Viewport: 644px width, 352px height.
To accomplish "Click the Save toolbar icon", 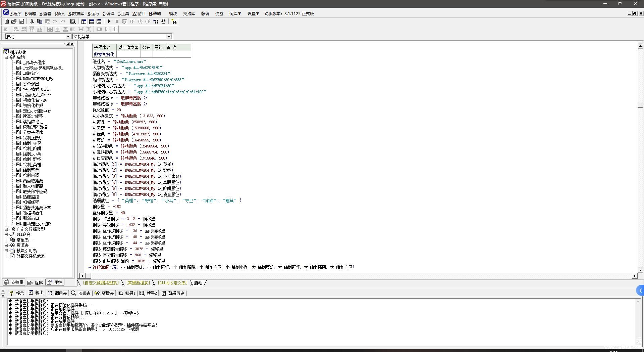I will coord(21,21).
